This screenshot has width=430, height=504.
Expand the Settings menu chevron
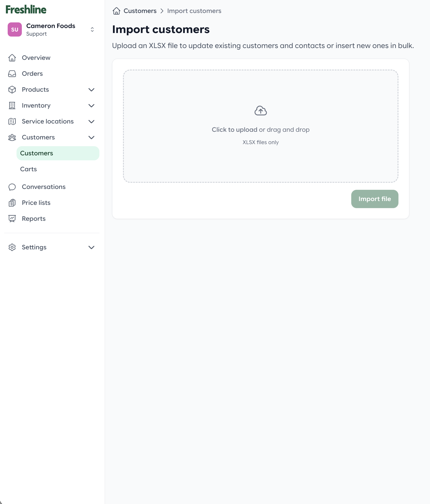pos(91,247)
